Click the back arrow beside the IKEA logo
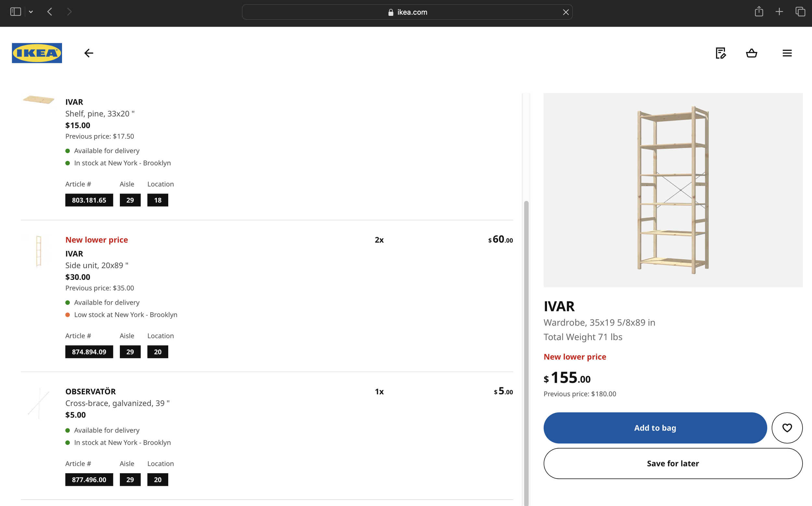The image size is (812, 506). pyautogui.click(x=89, y=53)
